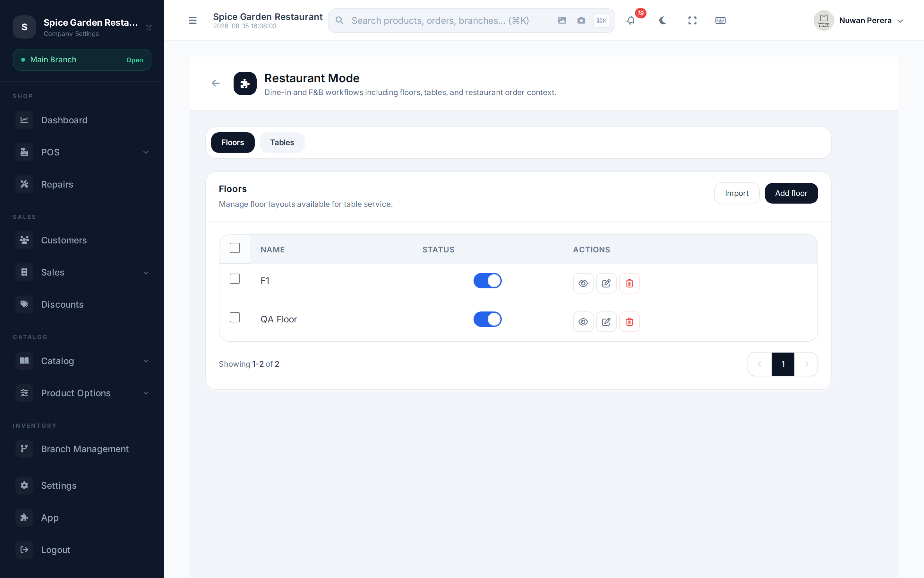Toggle the hamburger menu icon

coord(193,20)
